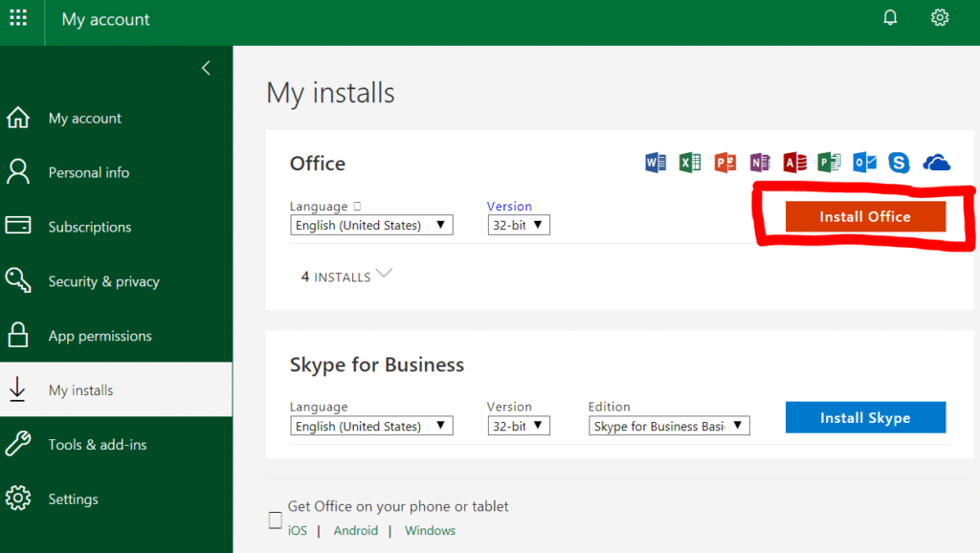Click the card icon for Subscriptions
Viewport: 980px width, 553px height.
tap(18, 225)
